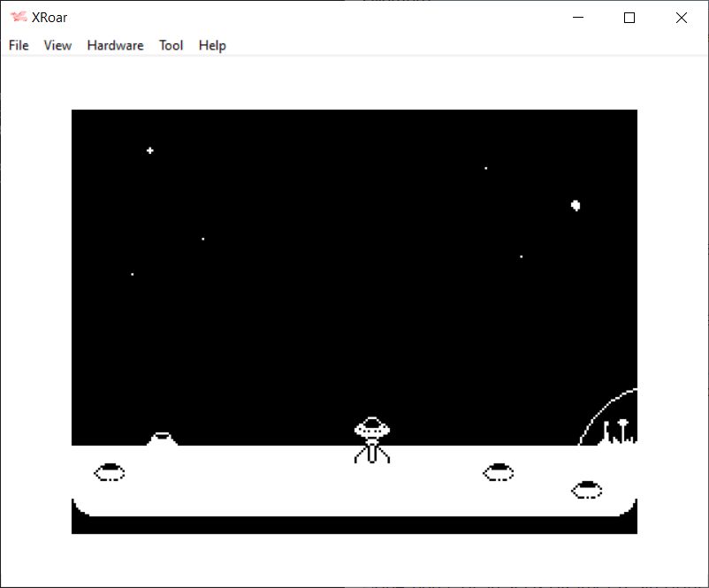Viewport: 709px width, 588px height.
Task: Click the UFO lander sprite
Action: [372, 429]
